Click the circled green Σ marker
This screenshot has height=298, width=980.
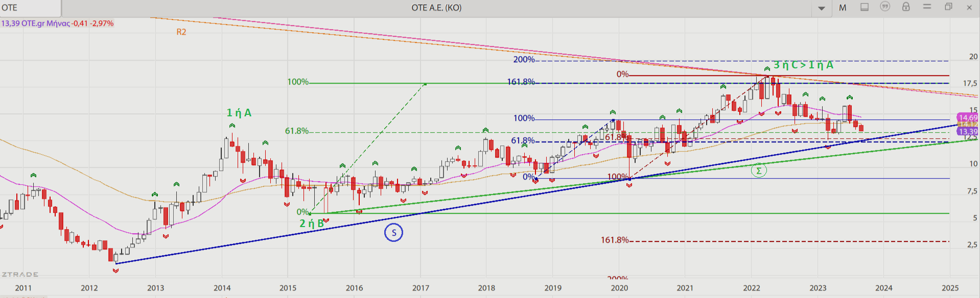(x=759, y=170)
